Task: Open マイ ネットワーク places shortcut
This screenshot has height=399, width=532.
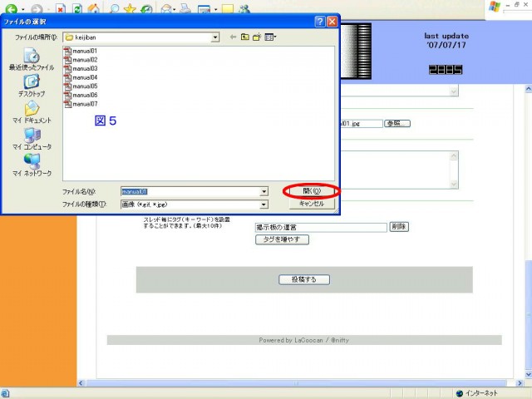Action: pos(30,165)
